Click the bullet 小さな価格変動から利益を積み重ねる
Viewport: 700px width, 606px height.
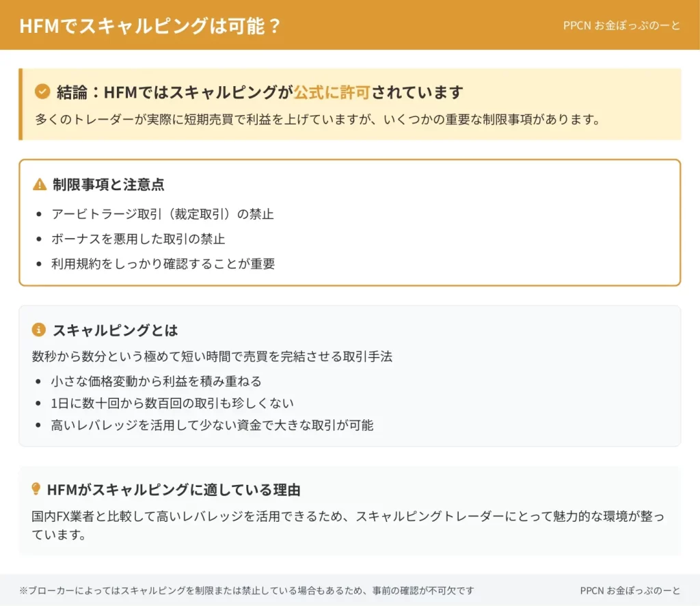coord(156,381)
